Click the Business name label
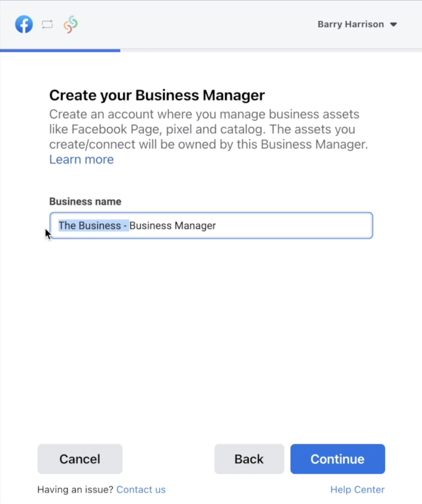 pos(85,202)
